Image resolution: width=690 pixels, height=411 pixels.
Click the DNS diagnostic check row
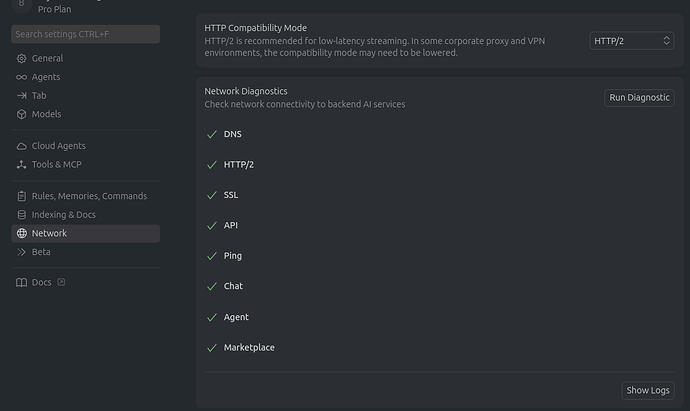pyautogui.click(x=232, y=134)
